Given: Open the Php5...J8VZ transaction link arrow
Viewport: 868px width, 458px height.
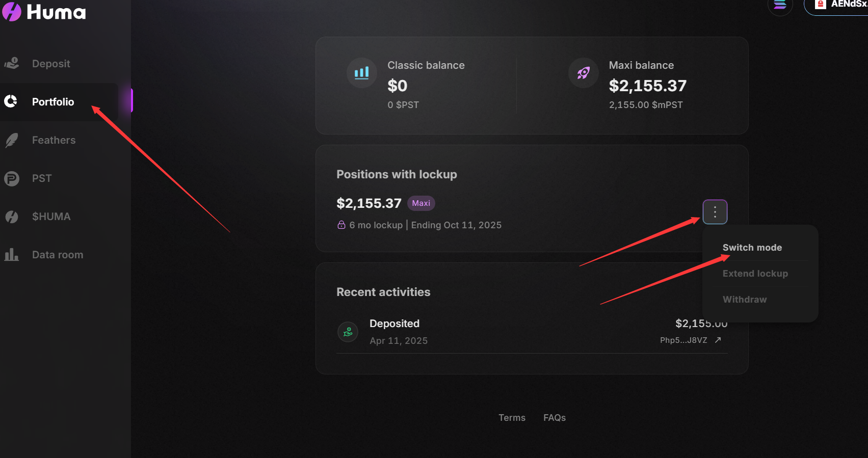Looking at the screenshot, I should pyautogui.click(x=718, y=340).
